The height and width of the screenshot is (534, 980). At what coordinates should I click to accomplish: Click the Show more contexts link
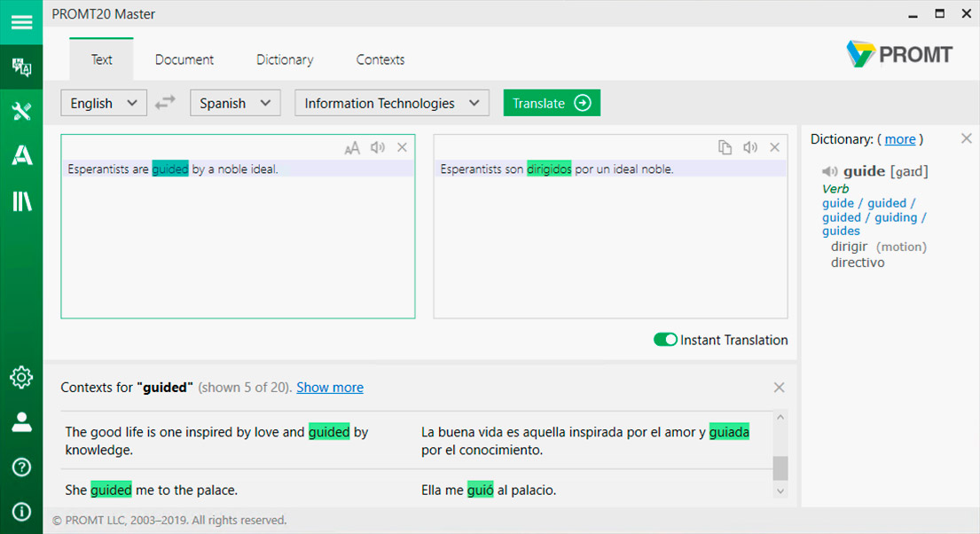[330, 388]
